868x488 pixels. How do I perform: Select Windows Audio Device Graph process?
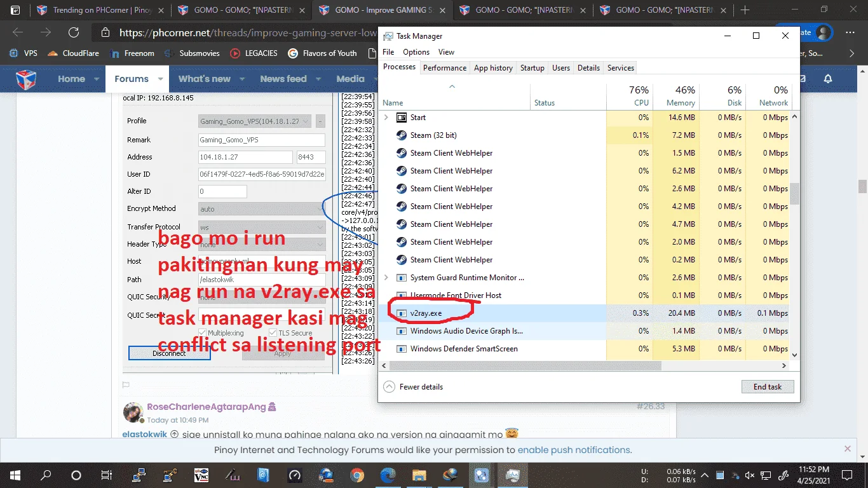(585, 331)
